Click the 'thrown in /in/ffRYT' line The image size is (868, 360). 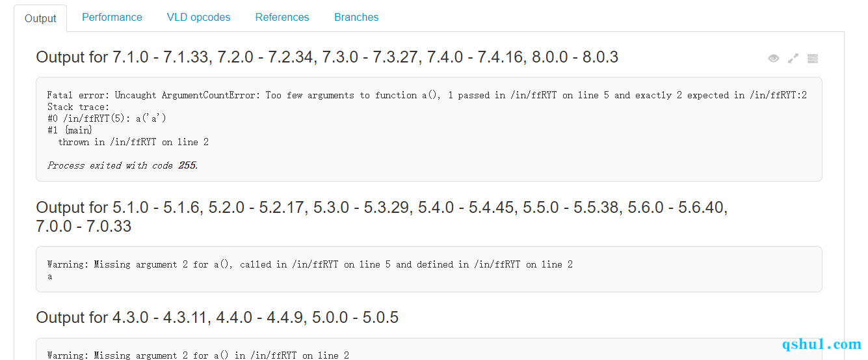(x=133, y=142)
